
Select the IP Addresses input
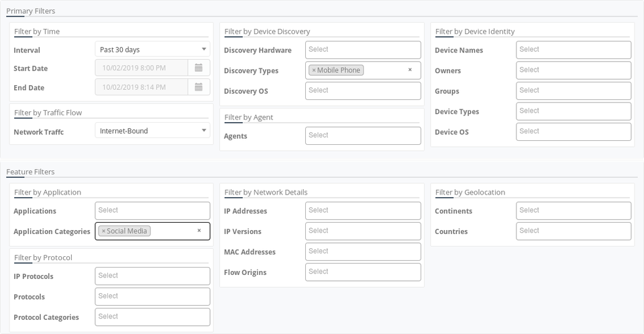(363, 211)
